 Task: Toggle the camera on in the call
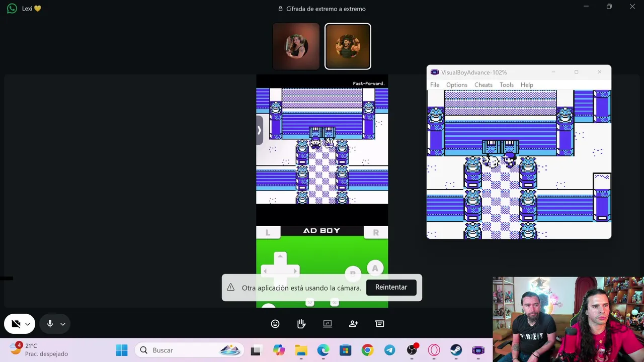pyautogui.click(x=16, y=324)
